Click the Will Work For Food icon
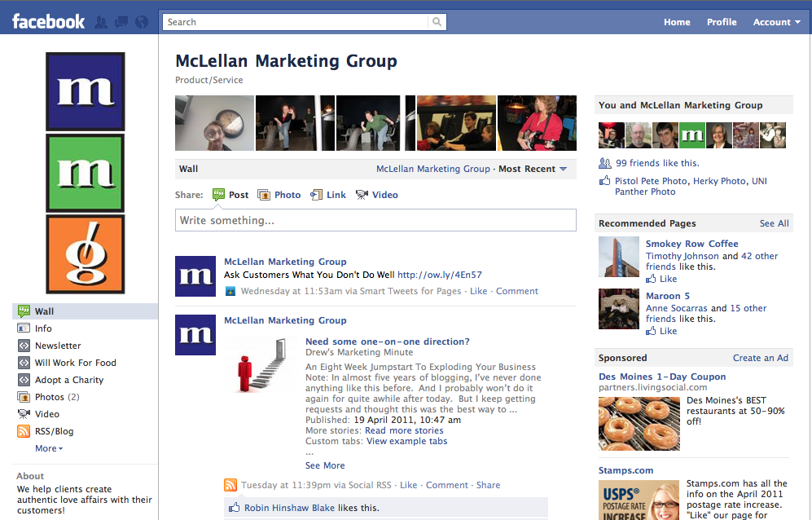 tap(24, 363)
